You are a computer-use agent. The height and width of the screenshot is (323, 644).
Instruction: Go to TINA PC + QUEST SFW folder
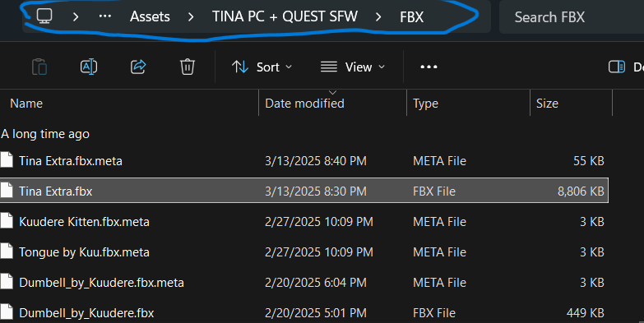(285, 16)
